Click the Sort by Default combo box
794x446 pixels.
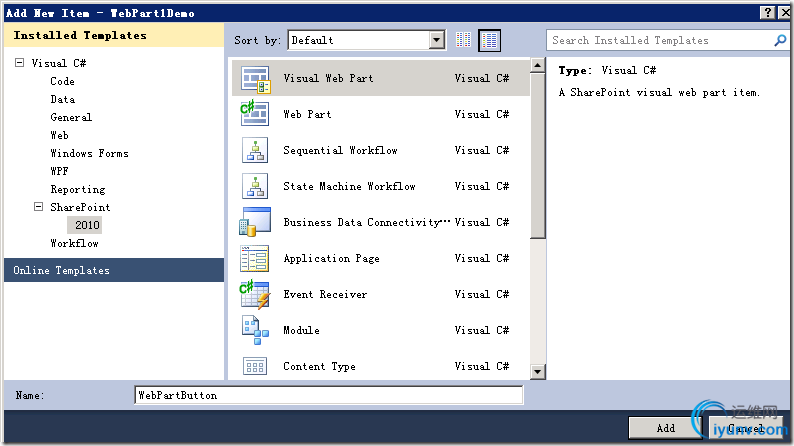click(367, 40)
